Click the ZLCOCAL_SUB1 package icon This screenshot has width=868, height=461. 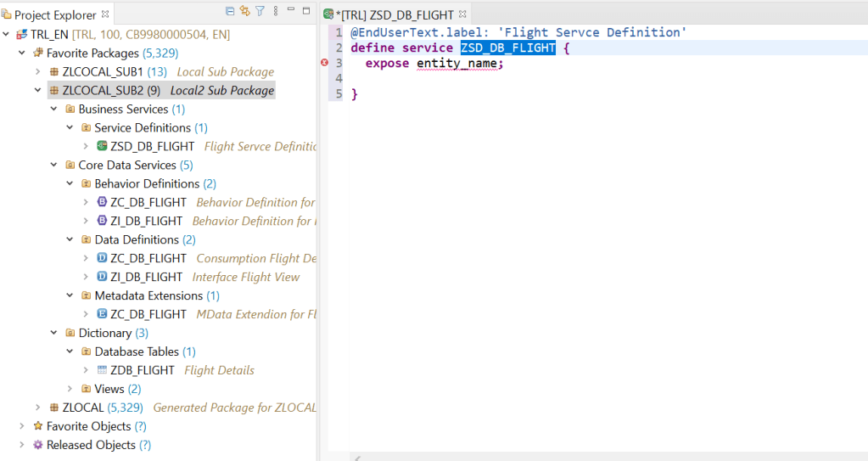(x=53, y=71)
